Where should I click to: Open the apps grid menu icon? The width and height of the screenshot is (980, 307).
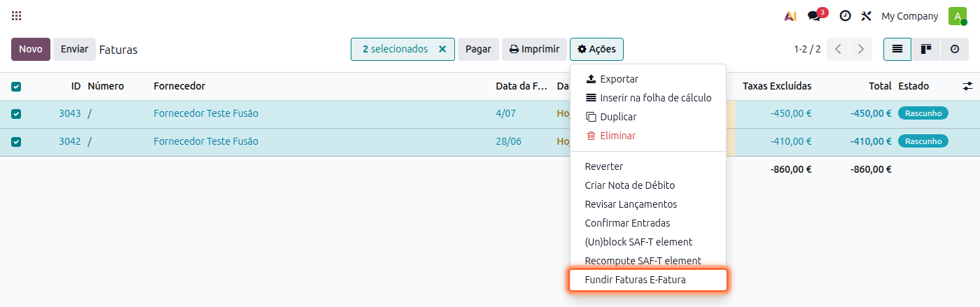(17, 15)
